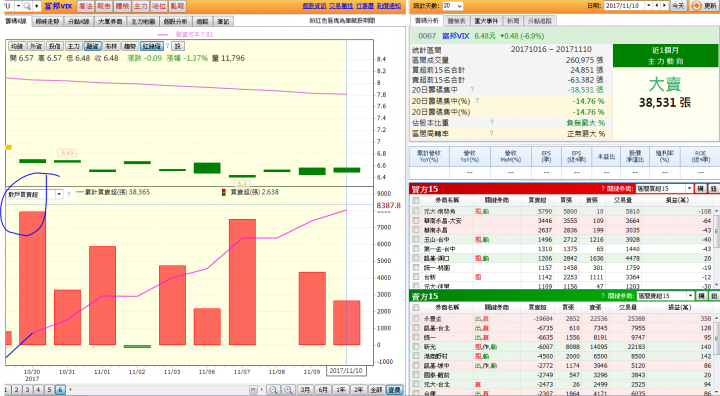Click help icon beside 20日籌碼集中 張 row

click(x=472, y=89)
